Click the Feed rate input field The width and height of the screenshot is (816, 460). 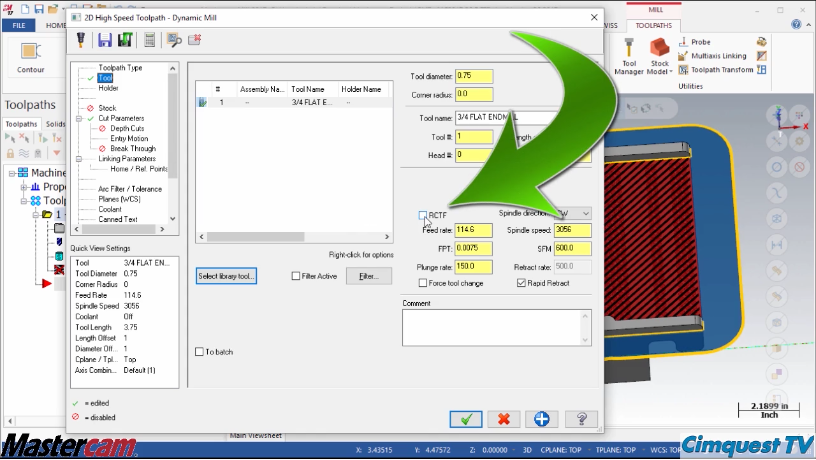tap(474, 230)
